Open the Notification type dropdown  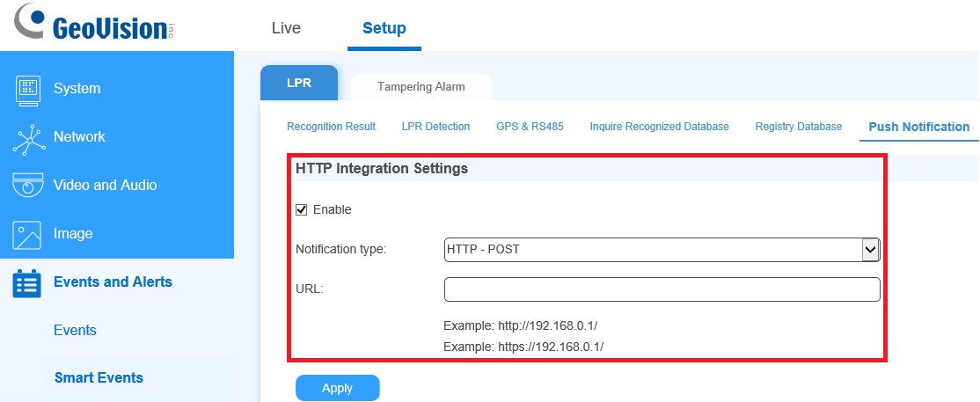(662, 250)
